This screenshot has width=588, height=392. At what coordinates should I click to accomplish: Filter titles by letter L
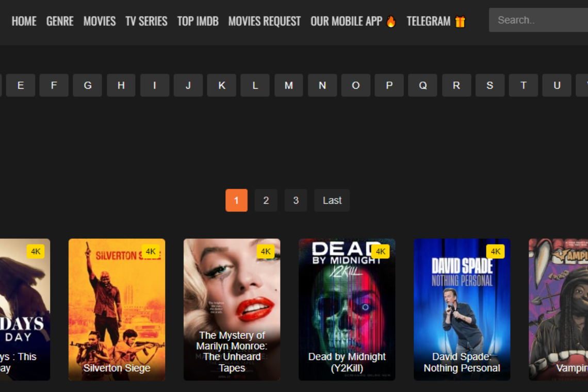pyautogui.click(x=255, y=86)
